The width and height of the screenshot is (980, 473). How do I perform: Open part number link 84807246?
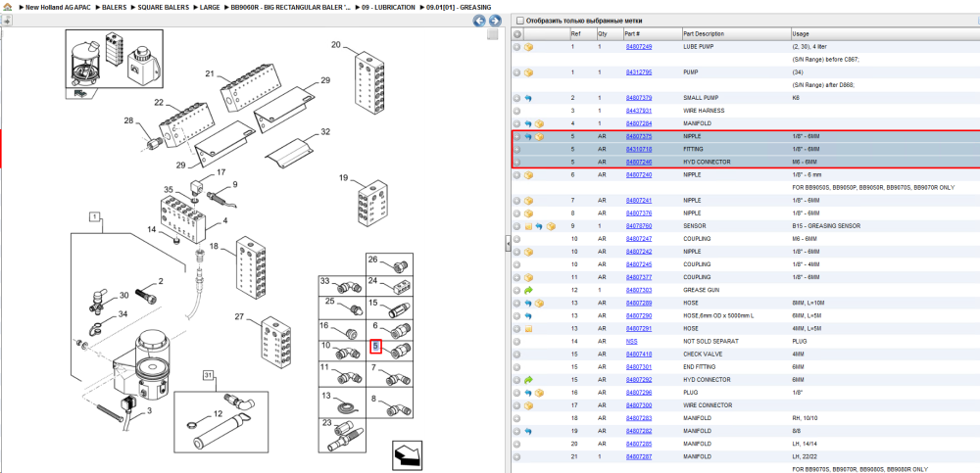pos(639,162)
